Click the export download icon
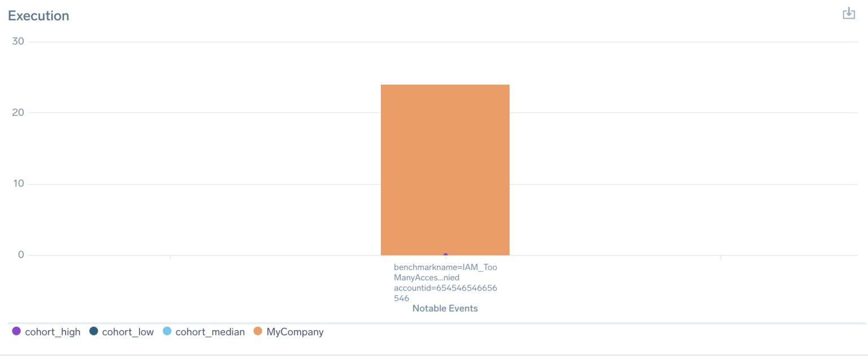Viewport: 868px width, 356px height. (x=849, y=14)
